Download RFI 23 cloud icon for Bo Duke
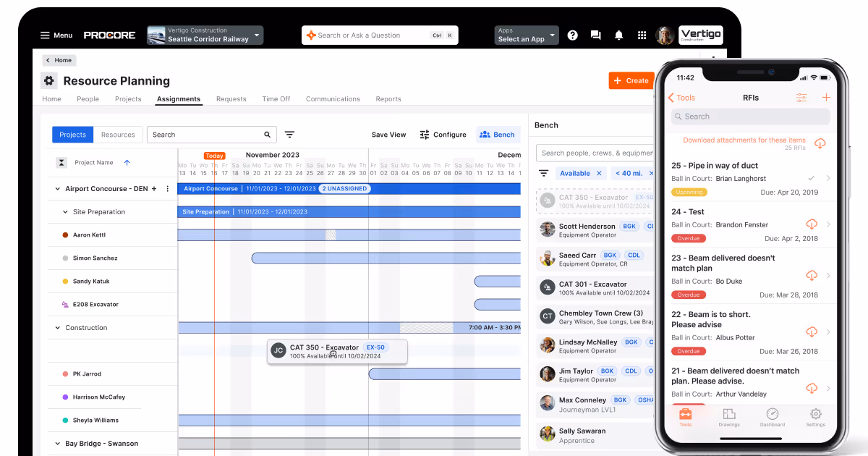868x456 pixels. 812,276
